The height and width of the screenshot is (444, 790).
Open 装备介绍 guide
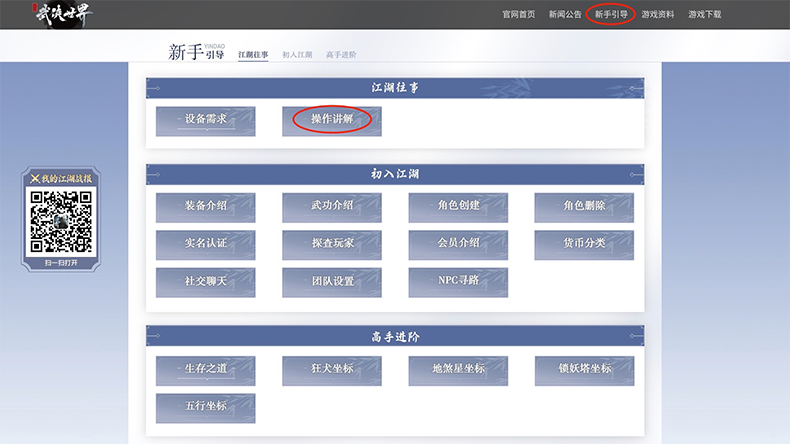click(x=206, y=206)
